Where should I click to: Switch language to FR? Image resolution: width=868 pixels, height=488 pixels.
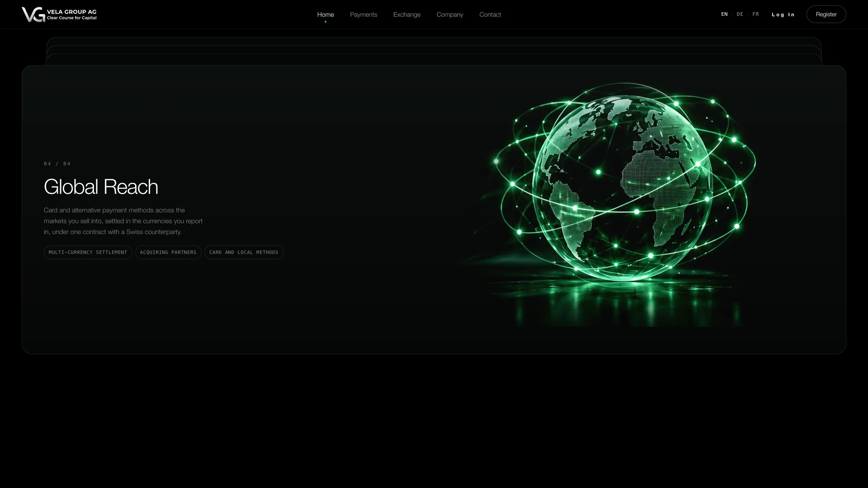(755, 14)
